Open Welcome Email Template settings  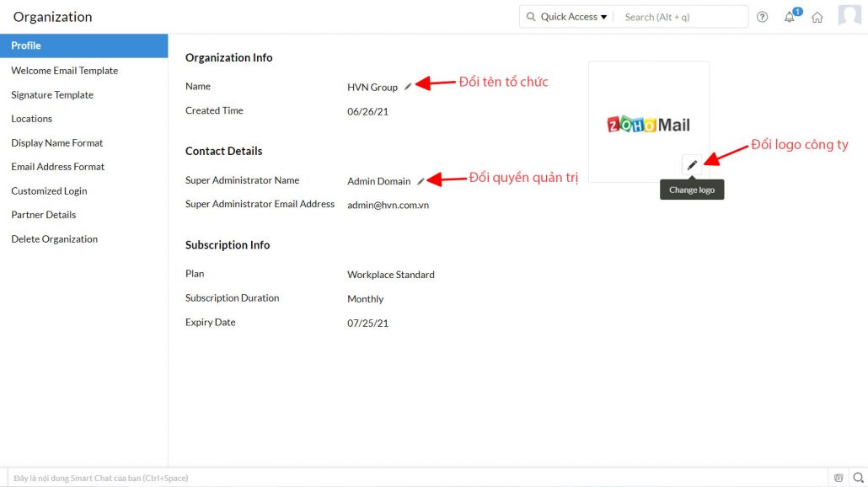[x=64, y=71]
